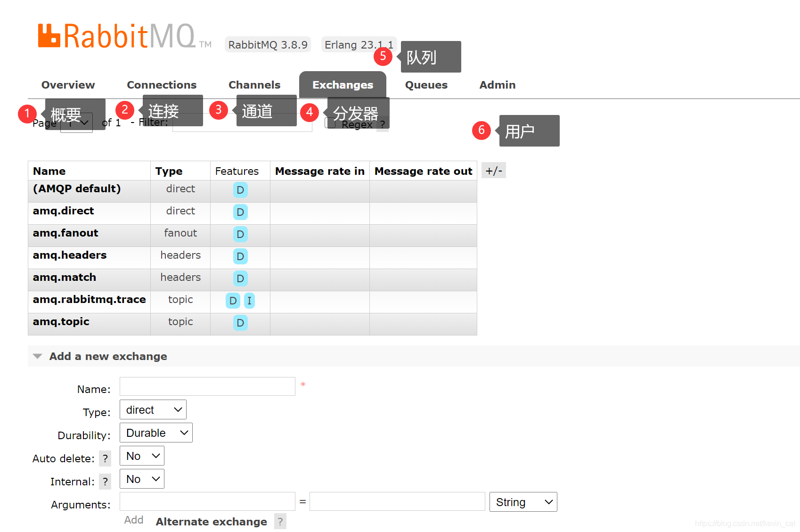800x532 pixels.
Task: Open the Arguments String type dropdown
Action: click(523, 502)
